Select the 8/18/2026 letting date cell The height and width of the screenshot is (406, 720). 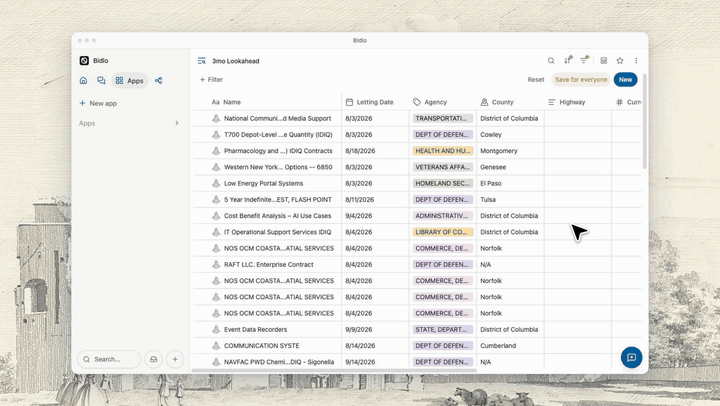(375, 151)
